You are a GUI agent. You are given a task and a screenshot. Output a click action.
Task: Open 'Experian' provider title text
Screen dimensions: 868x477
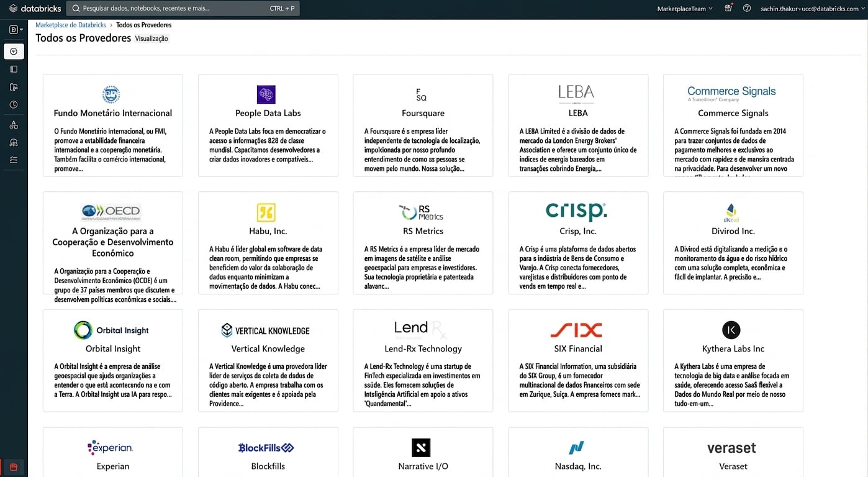[x=113, y=466]
